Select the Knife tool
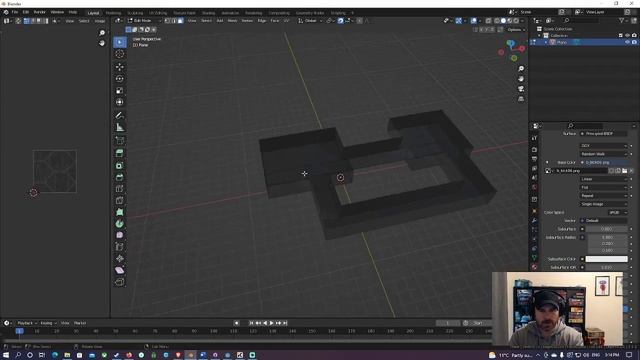The image size is (640, 360). (x=120, y=200)
